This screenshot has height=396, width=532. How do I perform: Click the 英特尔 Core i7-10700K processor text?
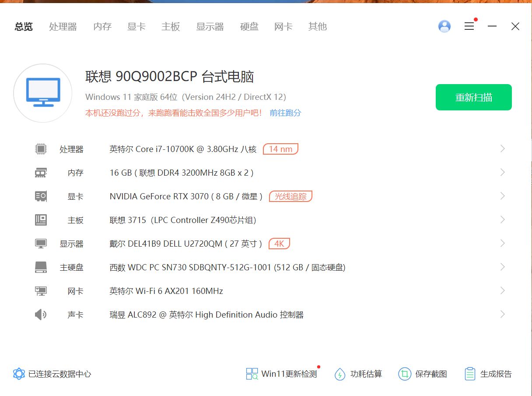click(183, 149)
